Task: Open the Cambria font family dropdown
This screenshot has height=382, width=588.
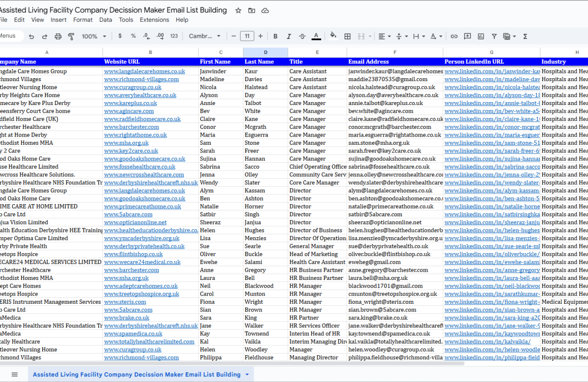Action: (x=205, y=36)
